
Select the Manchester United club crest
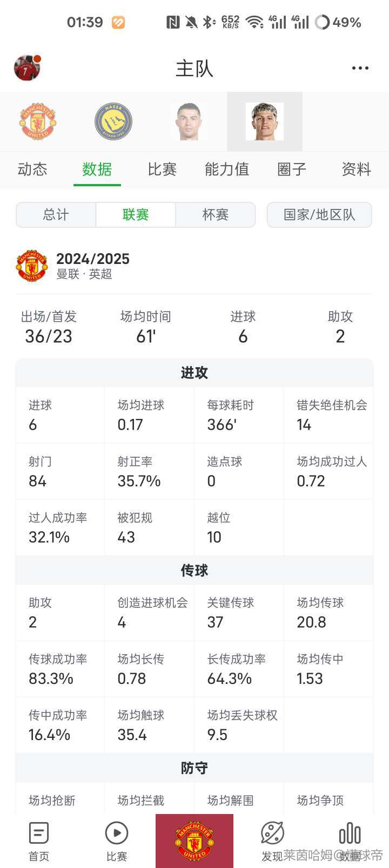[38, 121]
